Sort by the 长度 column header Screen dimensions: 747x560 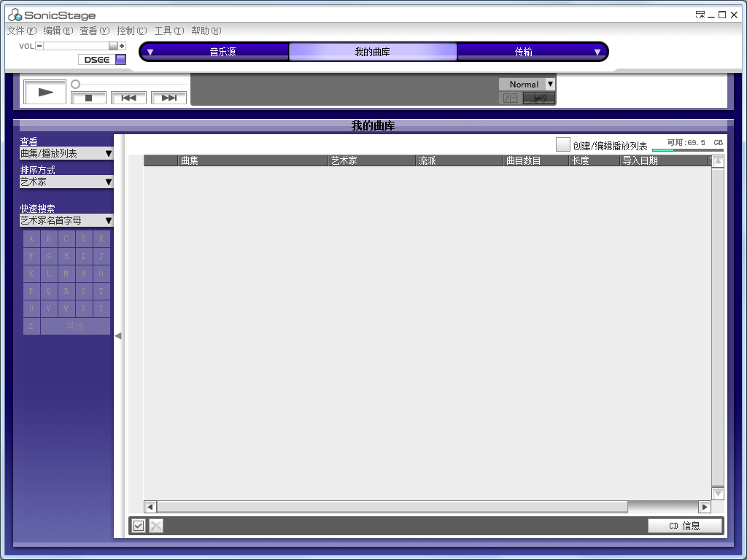pos(594,160)
